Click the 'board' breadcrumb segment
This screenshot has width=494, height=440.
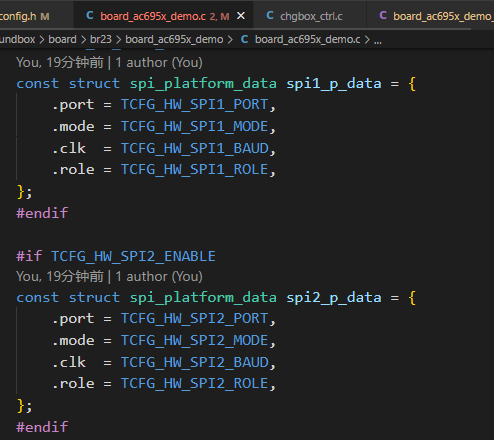pyautogui.click(x=62, y=39)
